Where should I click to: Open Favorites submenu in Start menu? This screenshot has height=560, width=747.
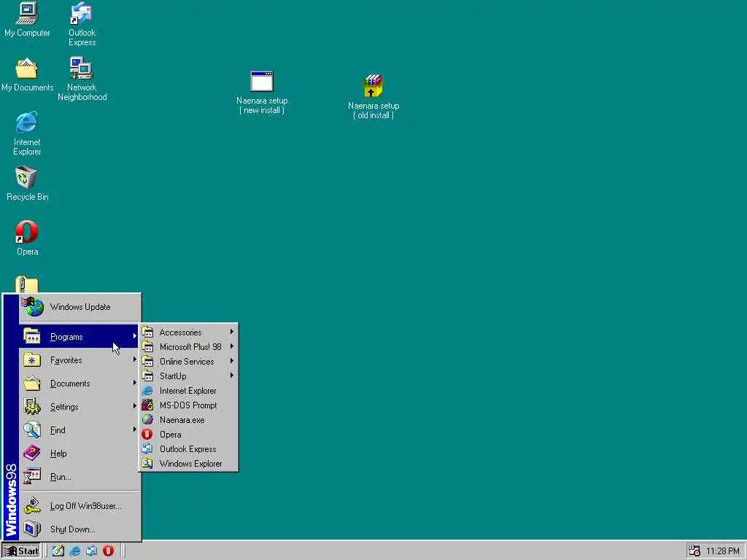pyautogui.click(x=80, y=360)
